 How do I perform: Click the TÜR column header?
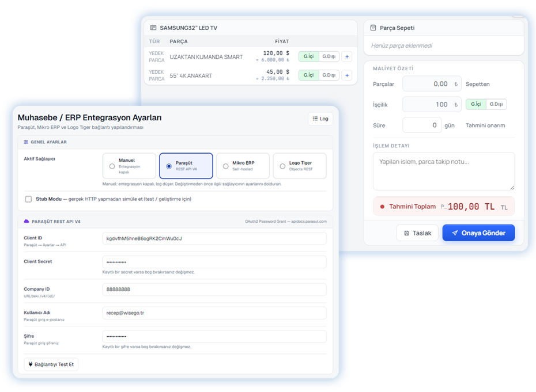(154, 41)
